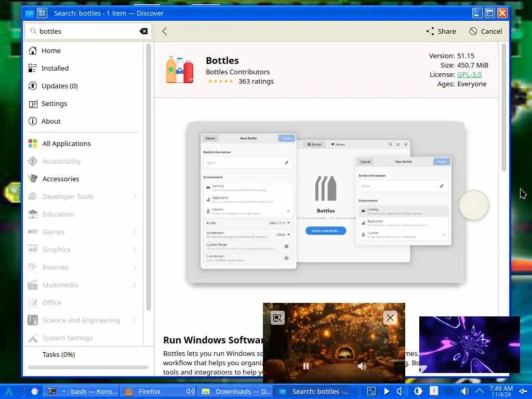Clear the bottles search text
This screenshot has height=399, width=532.
click(x=143, y=31)
